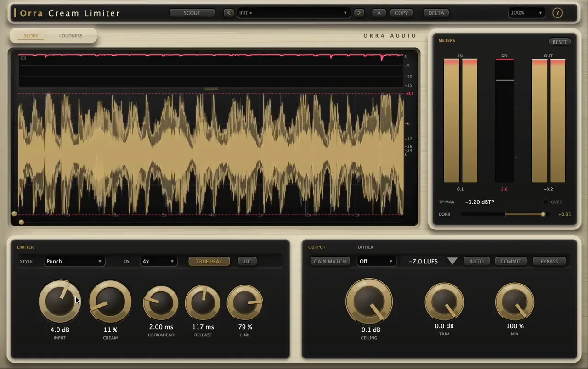The width and height of the screenshot is (588, 369).
Task: Click the Lookahead knob
Action: 161,303
